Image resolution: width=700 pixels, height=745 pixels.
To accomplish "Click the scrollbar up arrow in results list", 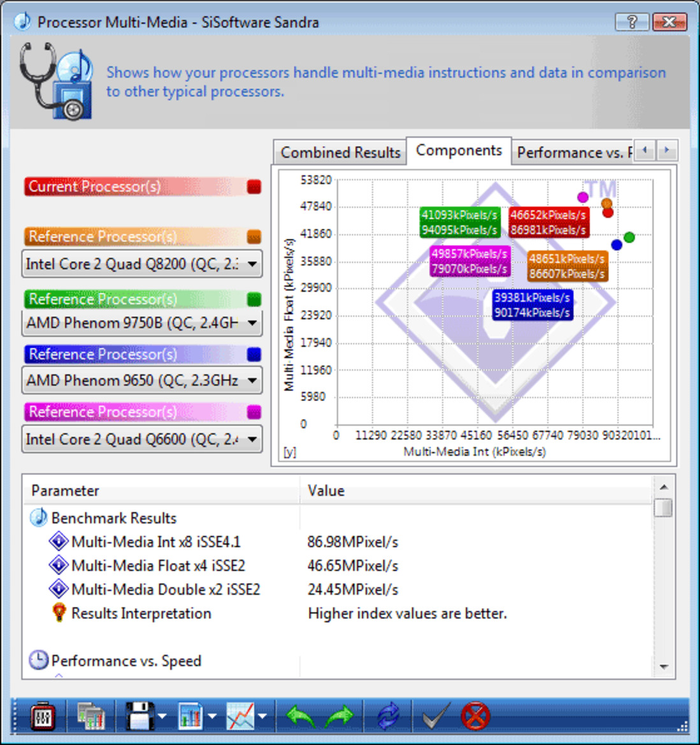I will coord(664,487).
